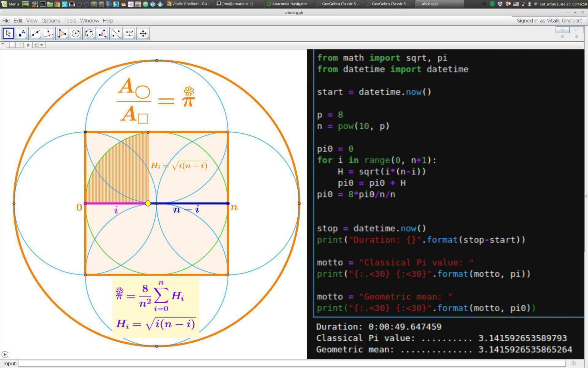
Task: Open network wifi tray icon
Action: coord(535,4)
